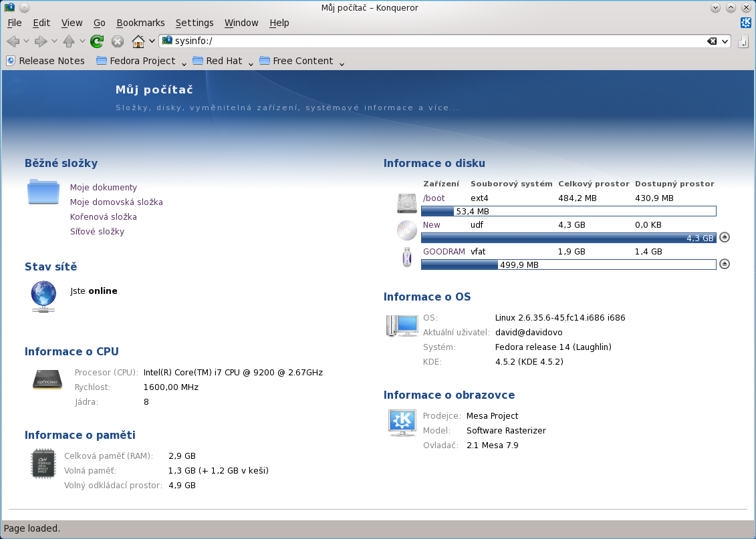Viewport: 756px width, 539px height.
Task: Click the /boot usage bar showing 53,4 MB
Action: [568, 211]
